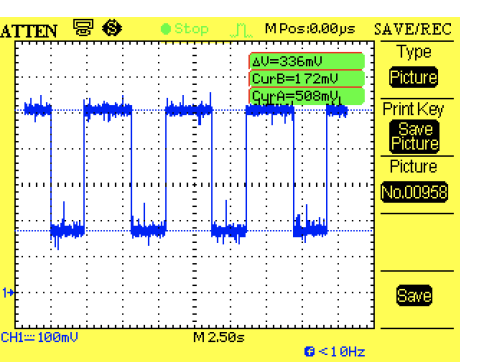Click the circular S status icon
Viewport: 484px width, 362px height.
(112, 28)
